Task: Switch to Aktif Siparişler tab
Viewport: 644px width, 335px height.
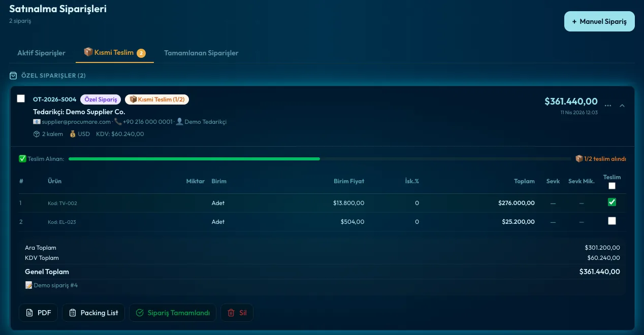Action: [42, 53]
